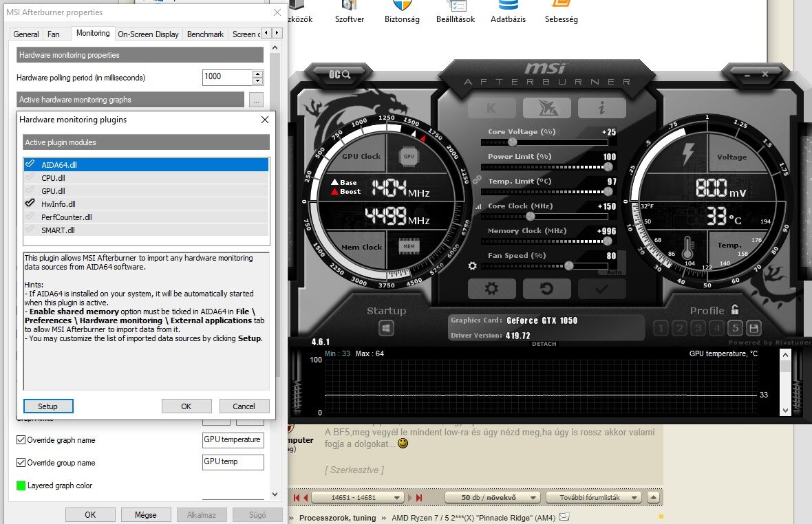Screen dimensions: 812x524
Task: Enable SMART.dll plugin checkbox
Action: pyautogui.click(x=30, y=230)
